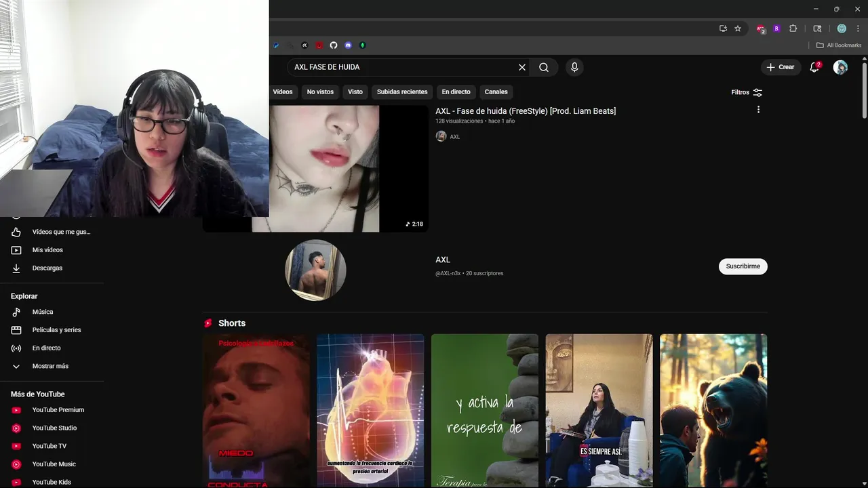Click the small AXL channel avatar
The height and width of the screenshot is (488, 868).
pos(441,136)
